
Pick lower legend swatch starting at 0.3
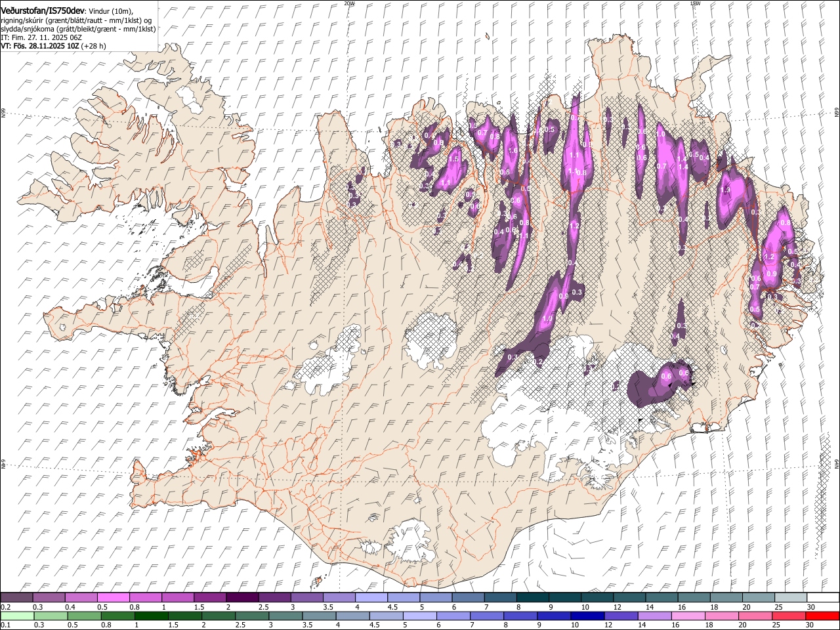[x=51, y=616]
